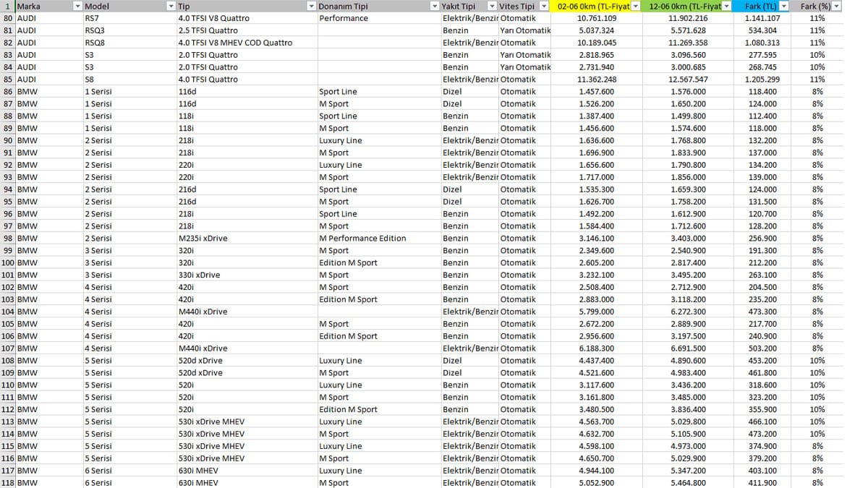Open the Fark (TL) filter dropdown
This screenshot has width=868, height=488.
coord(784,7)
